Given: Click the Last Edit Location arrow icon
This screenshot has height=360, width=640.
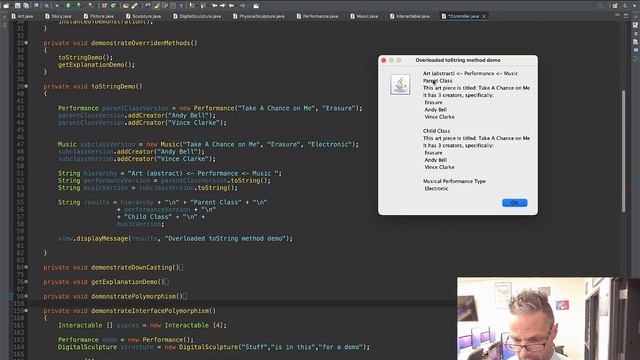Looking at the screenshot, I should coord(214,6).
